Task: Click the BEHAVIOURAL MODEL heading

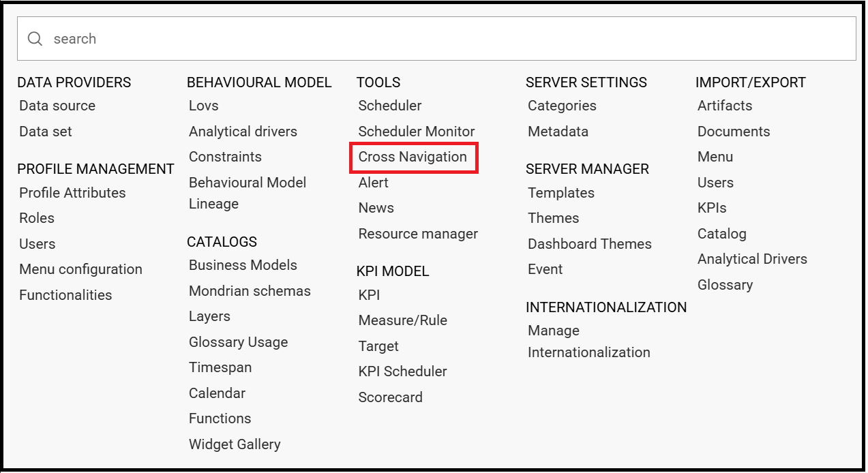Action: tap(259, 82)
